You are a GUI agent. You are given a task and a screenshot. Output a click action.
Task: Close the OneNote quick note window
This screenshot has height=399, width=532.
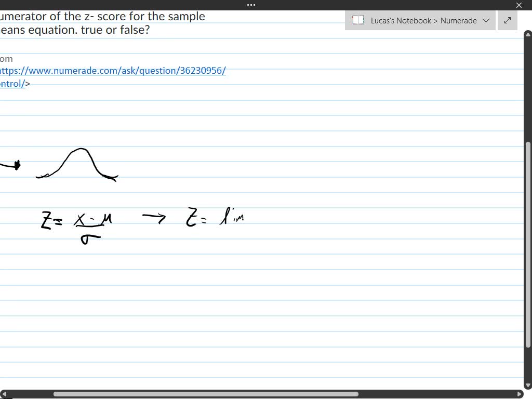(x=519, y=5)
